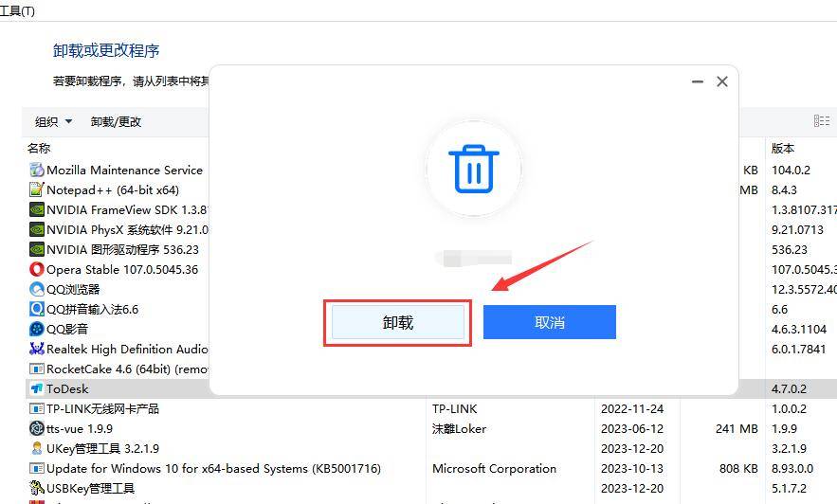The image size is (837, 504).
Task: Click version 8.4.3 cell
Action: tap(784, 189)
